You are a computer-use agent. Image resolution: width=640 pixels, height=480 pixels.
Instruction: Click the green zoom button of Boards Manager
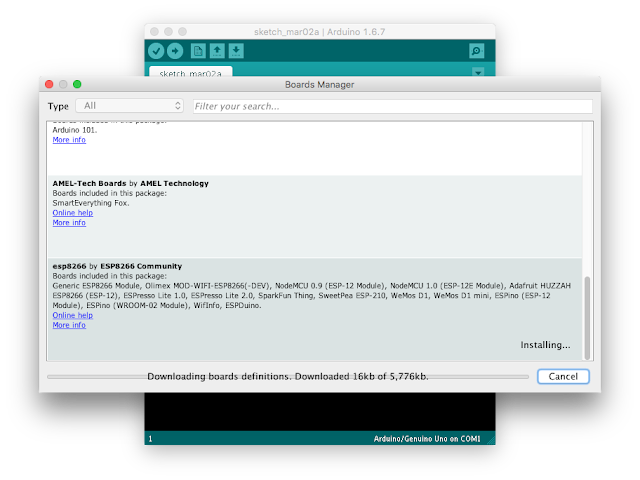[x=77, y=84]
